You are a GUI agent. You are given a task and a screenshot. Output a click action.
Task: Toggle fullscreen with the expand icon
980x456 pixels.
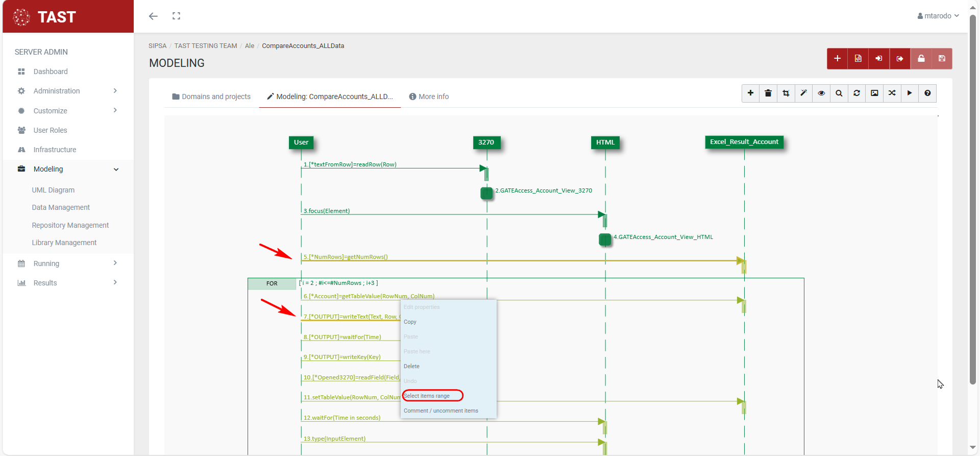(176, 16)
